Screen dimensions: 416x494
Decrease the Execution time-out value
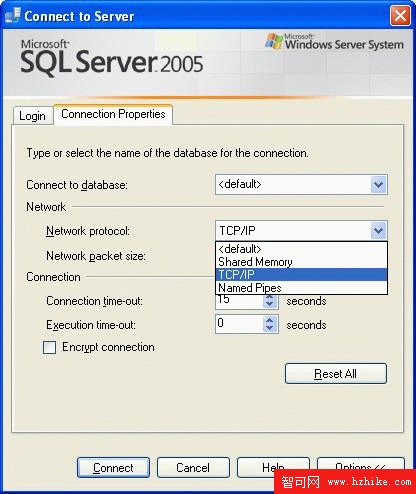click(x=270, y=328)
